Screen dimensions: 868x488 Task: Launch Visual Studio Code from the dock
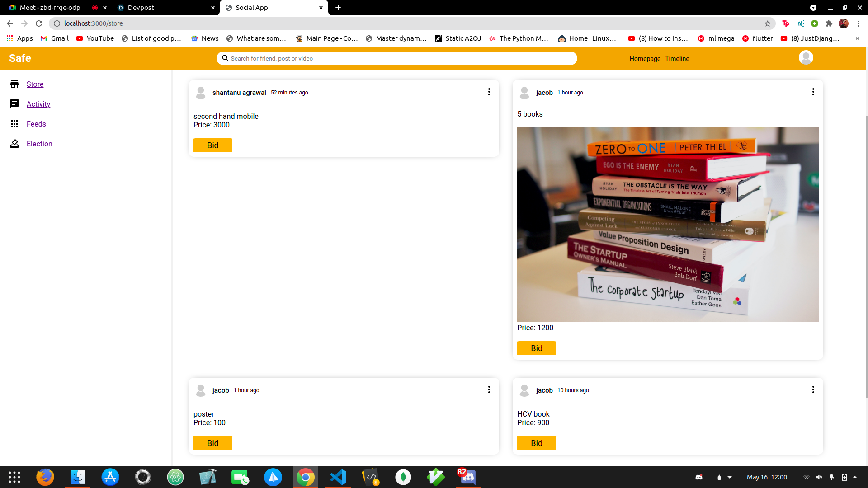(338, 477)
